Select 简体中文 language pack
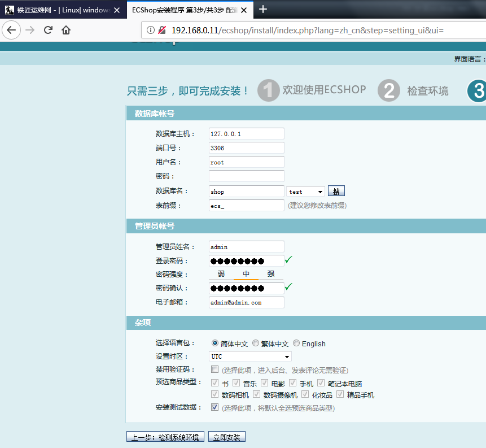The width and height of the screenshot is (486, 448). point(215,343)
